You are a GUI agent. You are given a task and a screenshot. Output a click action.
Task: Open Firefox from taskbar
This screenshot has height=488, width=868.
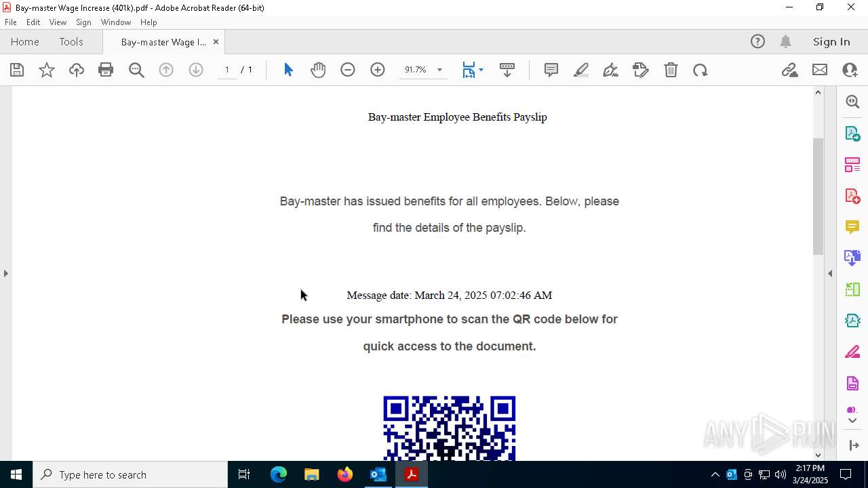[x=344, y=474]
